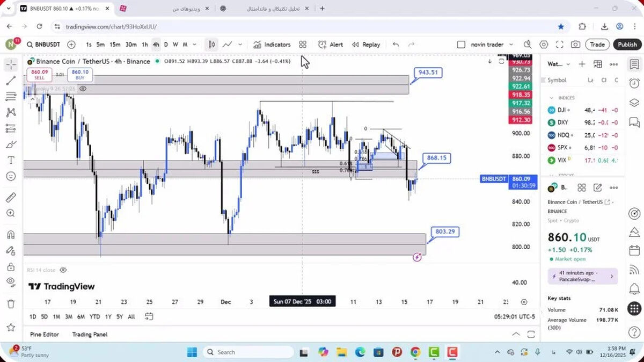Open the PancakeSwap news item arrow
The height and width of the screenshot is (362, 644).
coord(611,276)
